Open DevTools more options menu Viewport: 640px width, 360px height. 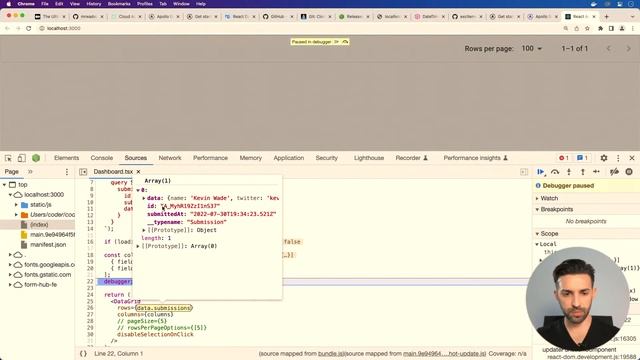[x=618, y=158]
